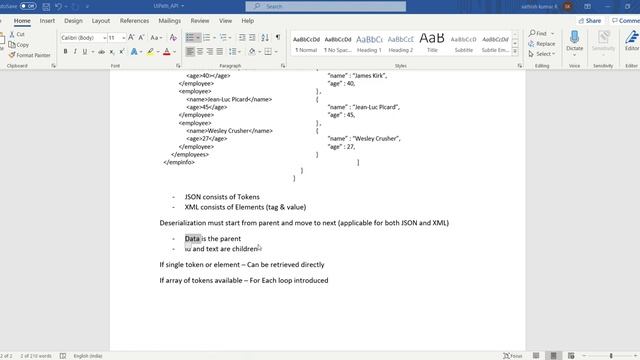Start Dictate

[x=574, y=43]
